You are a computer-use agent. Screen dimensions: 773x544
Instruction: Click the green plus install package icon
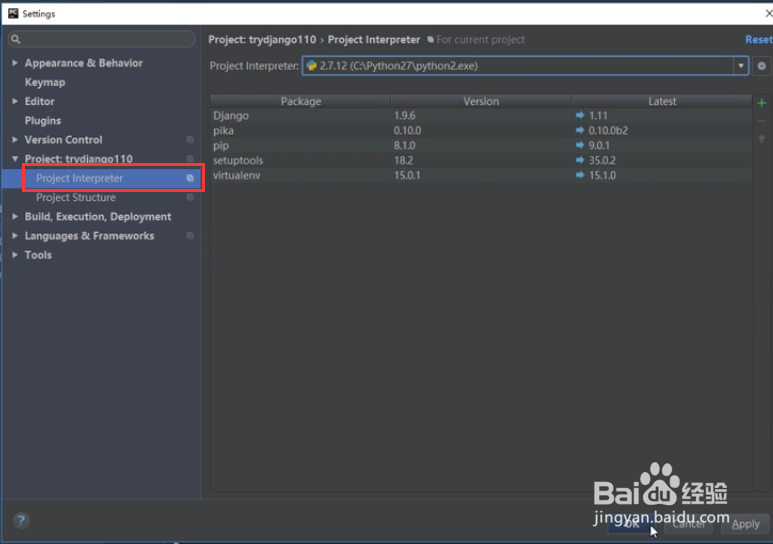point(762,103)
